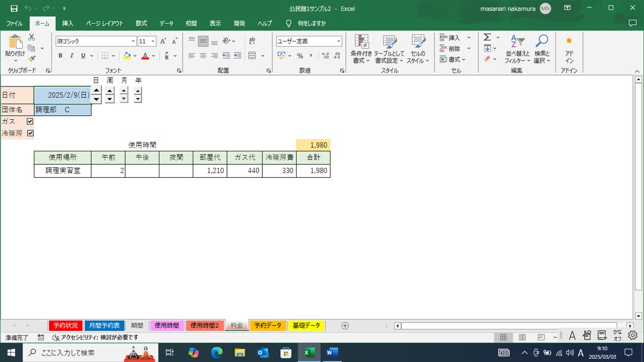Apply the red font color
This screenshot has height=362, width=644.
[145, 55]
